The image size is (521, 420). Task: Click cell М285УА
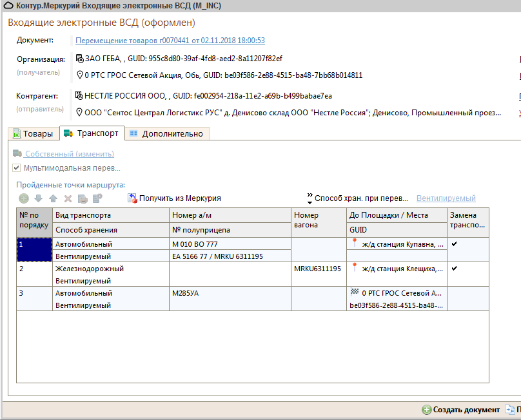point(230,293)
